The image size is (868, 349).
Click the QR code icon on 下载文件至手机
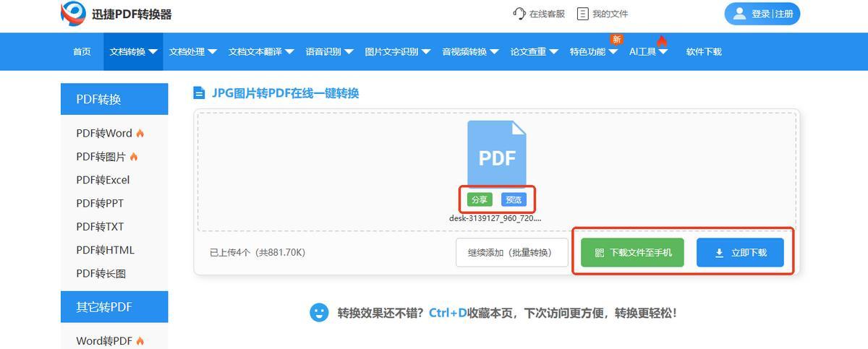point(599,253)
